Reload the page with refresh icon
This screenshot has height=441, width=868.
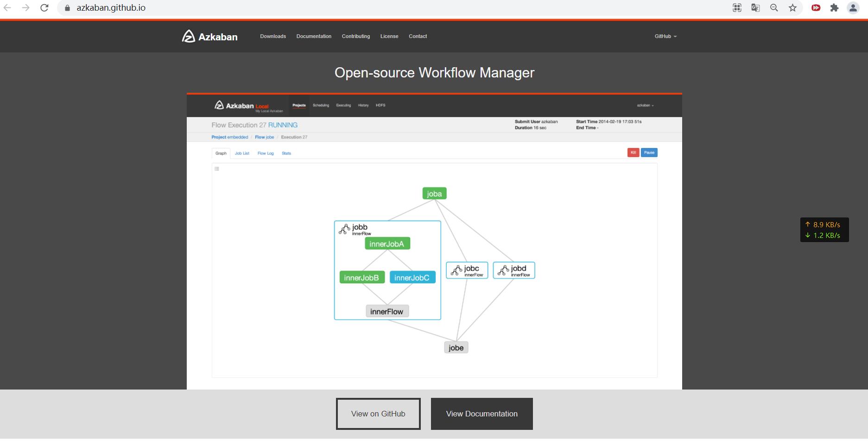click(44, 8)
